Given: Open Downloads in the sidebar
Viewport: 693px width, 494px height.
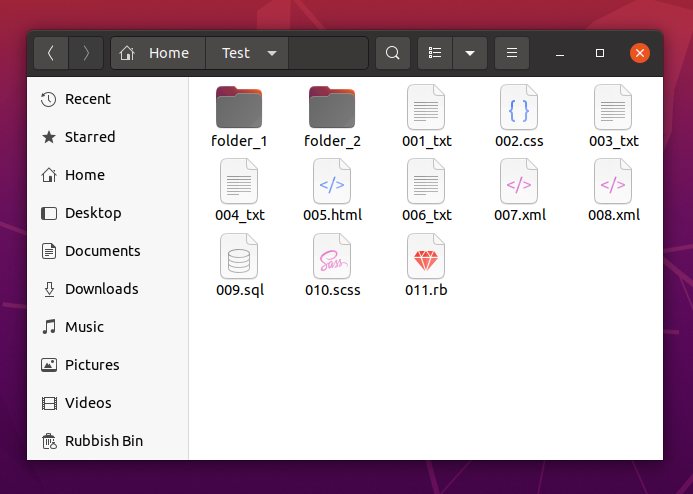Looking at the screenshot, I should (x=108, y=289).
